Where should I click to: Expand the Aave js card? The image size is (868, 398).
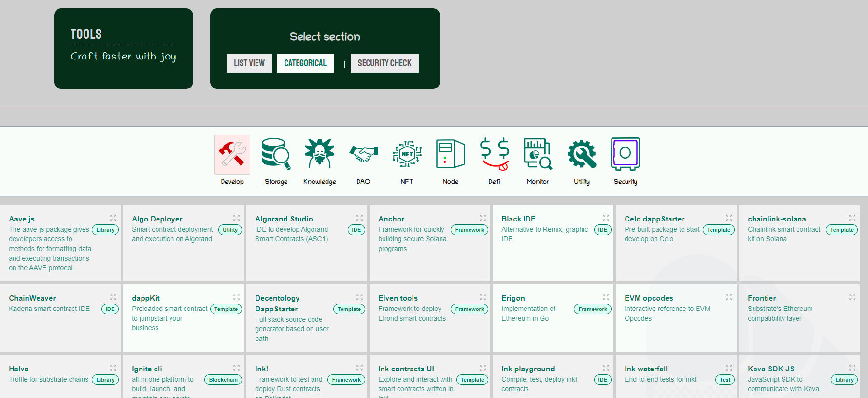(x=113, y=218)
